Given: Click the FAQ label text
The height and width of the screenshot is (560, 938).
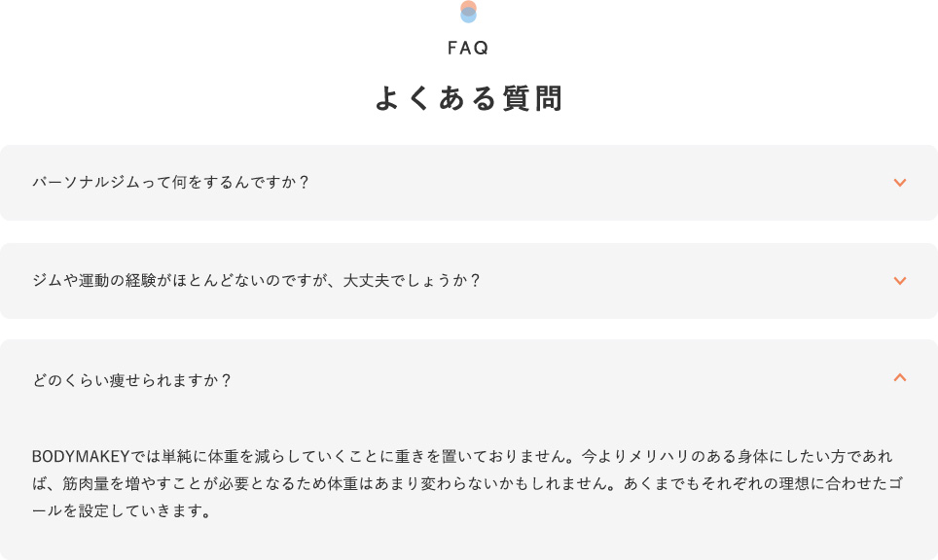Looking at the screenshot, I should point(469,48).
